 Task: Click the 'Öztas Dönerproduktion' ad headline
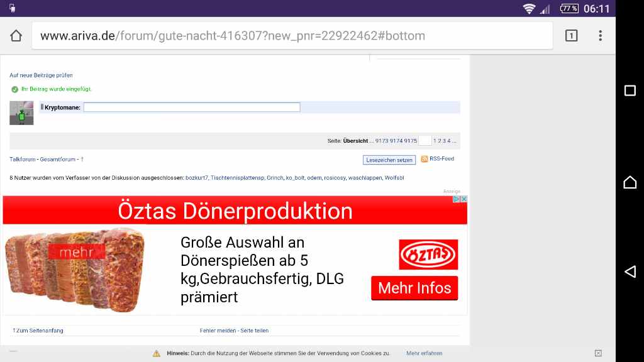235,211
